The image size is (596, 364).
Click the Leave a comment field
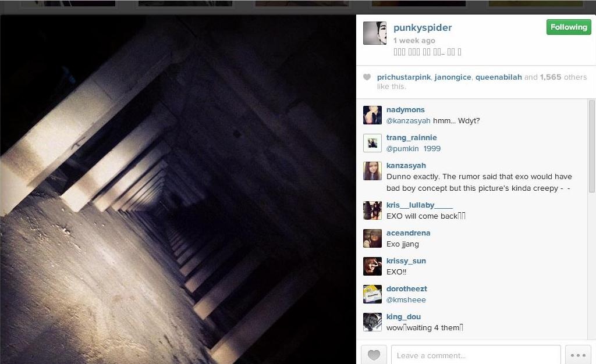coord(476,355)
